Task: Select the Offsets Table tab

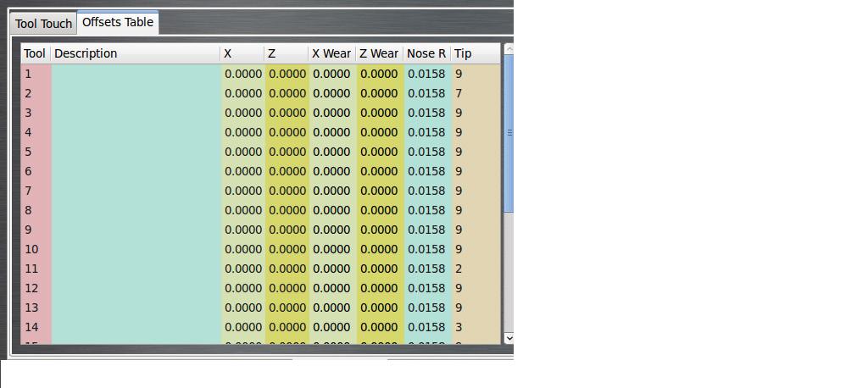Action: point(117,22)
